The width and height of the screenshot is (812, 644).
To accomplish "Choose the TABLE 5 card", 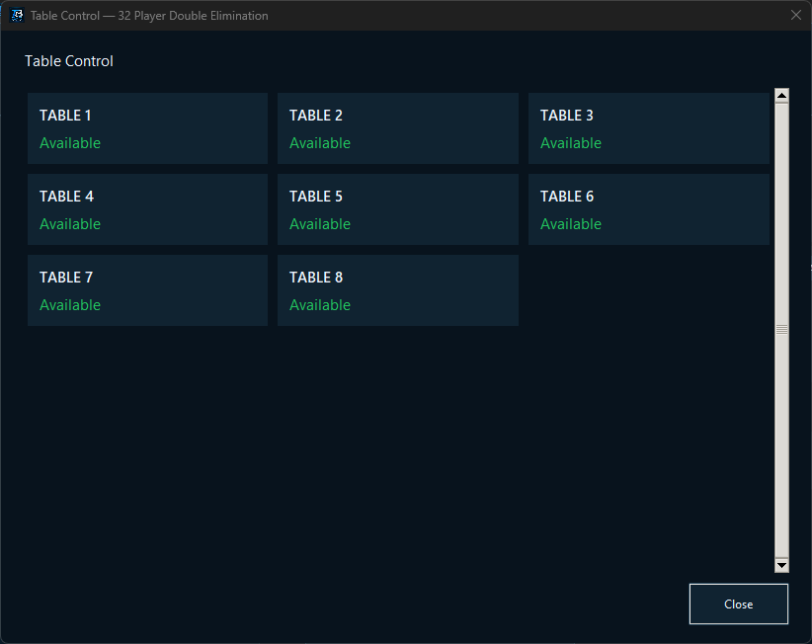I will click(x=398, y=209).
